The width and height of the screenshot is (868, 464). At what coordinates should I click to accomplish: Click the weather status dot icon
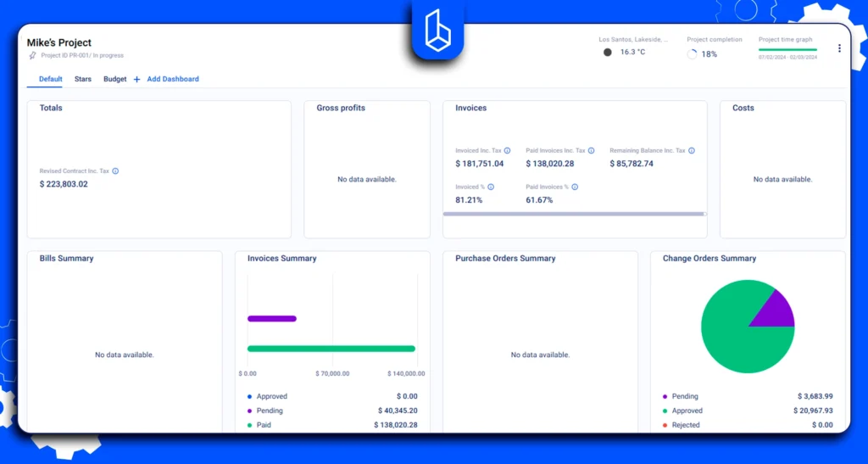[607, 52]
